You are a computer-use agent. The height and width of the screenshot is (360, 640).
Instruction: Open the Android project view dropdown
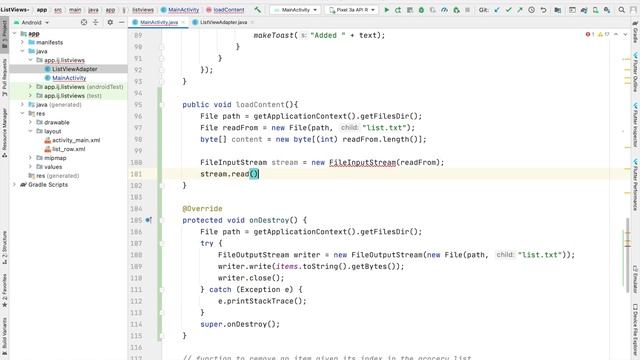pos(32,22)
